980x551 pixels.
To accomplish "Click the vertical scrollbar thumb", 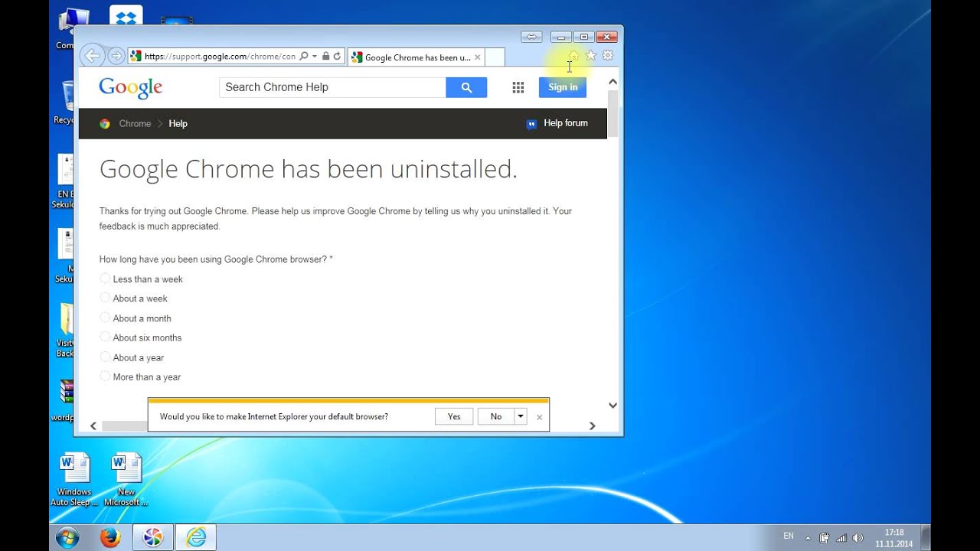I will (612, 113).
